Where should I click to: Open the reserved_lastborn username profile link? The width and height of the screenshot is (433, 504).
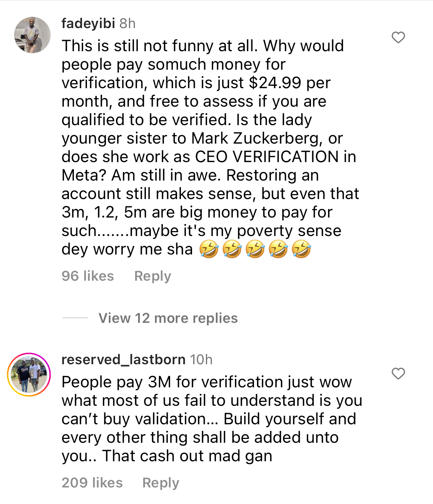tap(124, 360)
